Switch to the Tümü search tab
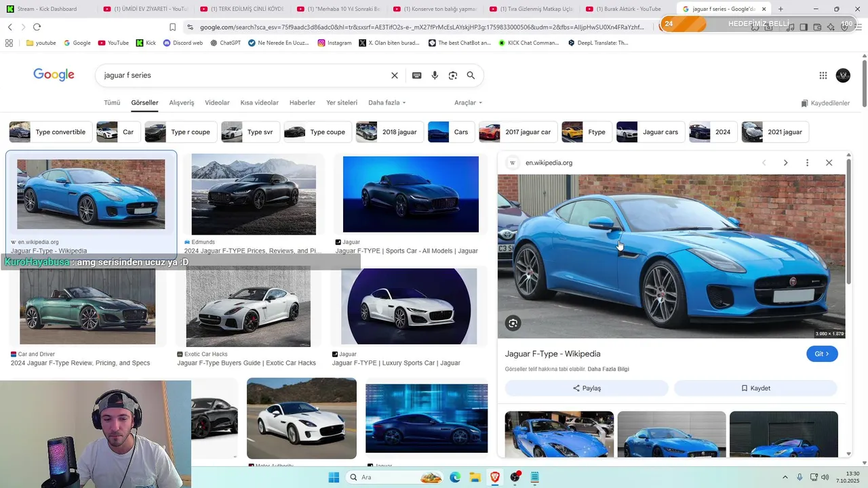The height and width of the screenshot is (488, 868). 112,102
